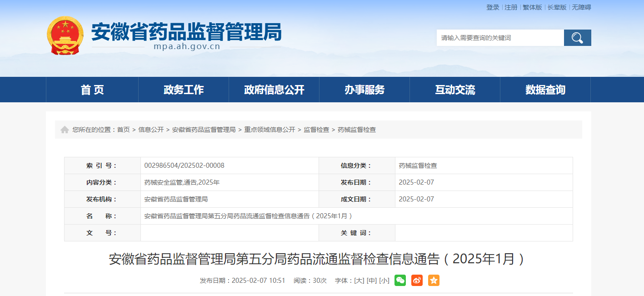Click 重点领域信息公开 breadcrumb link
This screenshot has height=296, width=644.
[x=270, y=130]
